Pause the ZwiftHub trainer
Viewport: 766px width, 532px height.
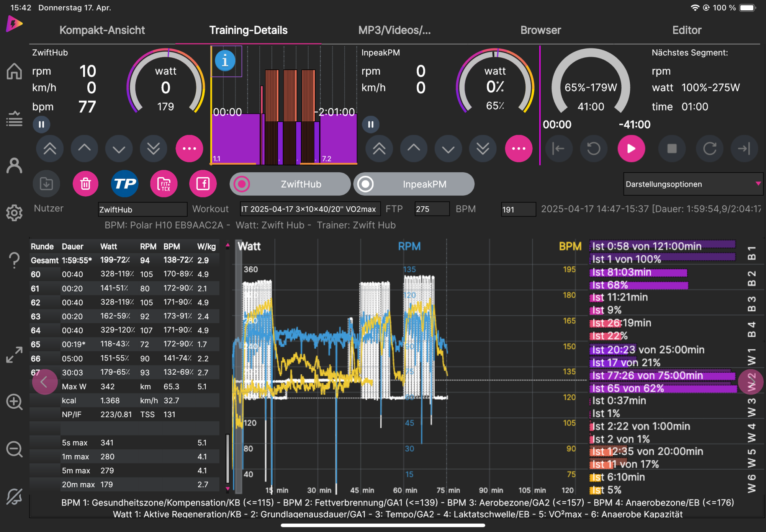pos(41,124)
